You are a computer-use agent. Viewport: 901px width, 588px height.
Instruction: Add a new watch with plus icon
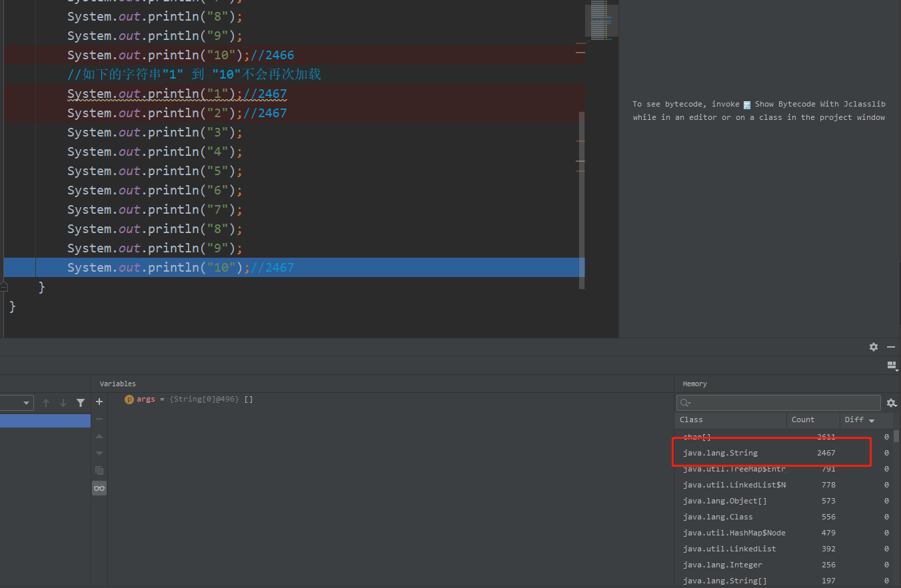tap(99, 402)
